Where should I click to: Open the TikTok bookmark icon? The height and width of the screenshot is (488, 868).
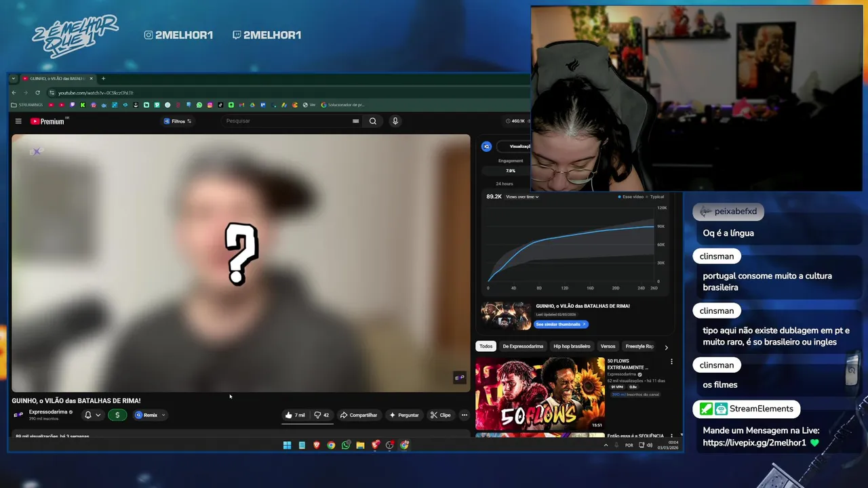pyautogui.click(x=220, y=105)
